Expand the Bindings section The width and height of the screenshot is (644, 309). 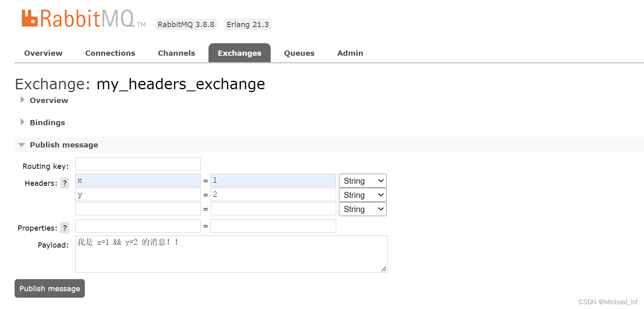coord(47,122)
